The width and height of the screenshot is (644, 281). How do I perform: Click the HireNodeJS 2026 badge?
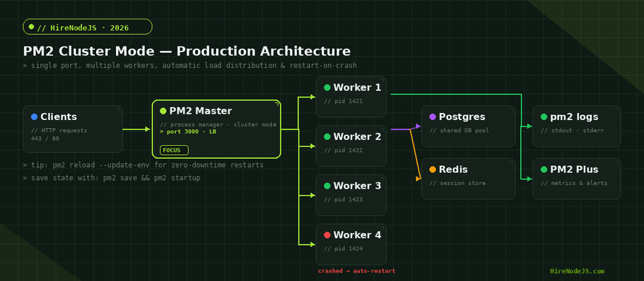pos(87,26)
